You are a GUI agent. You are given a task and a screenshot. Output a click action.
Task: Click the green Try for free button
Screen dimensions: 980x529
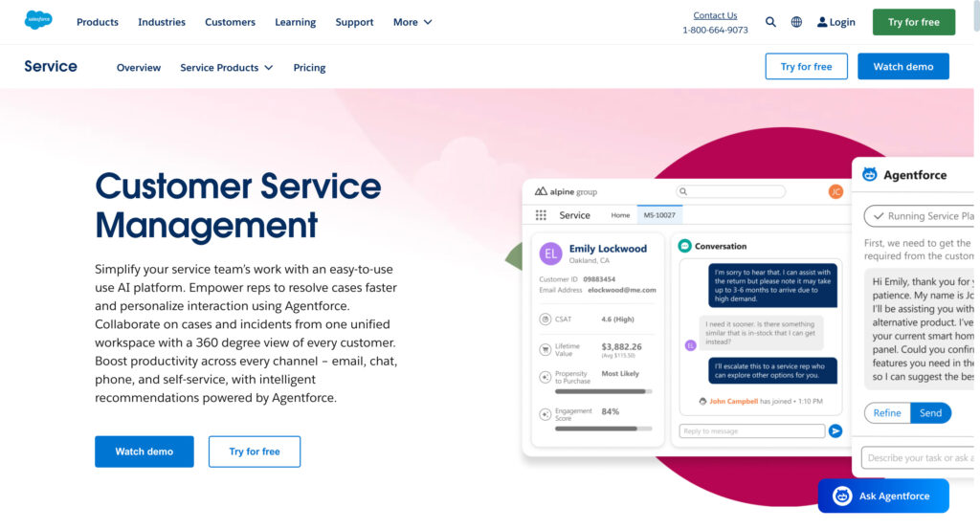[x=914, y=22]
